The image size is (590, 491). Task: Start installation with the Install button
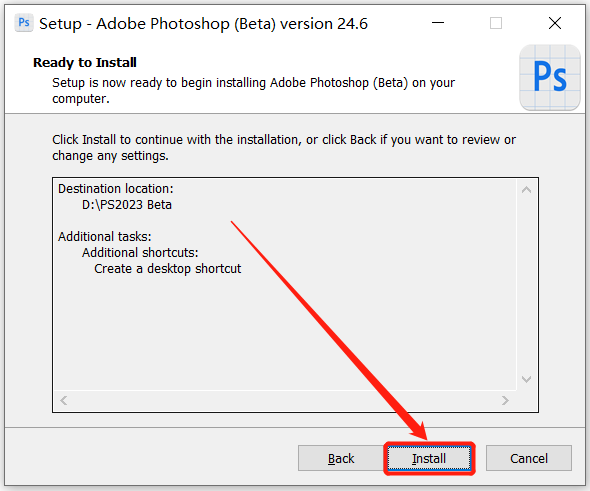[x=429, y=458]
